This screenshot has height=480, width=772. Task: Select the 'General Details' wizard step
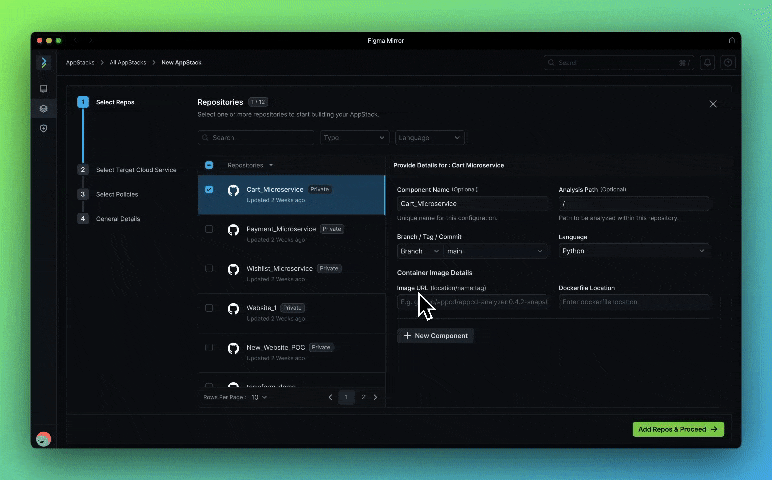tap(118, 219)
